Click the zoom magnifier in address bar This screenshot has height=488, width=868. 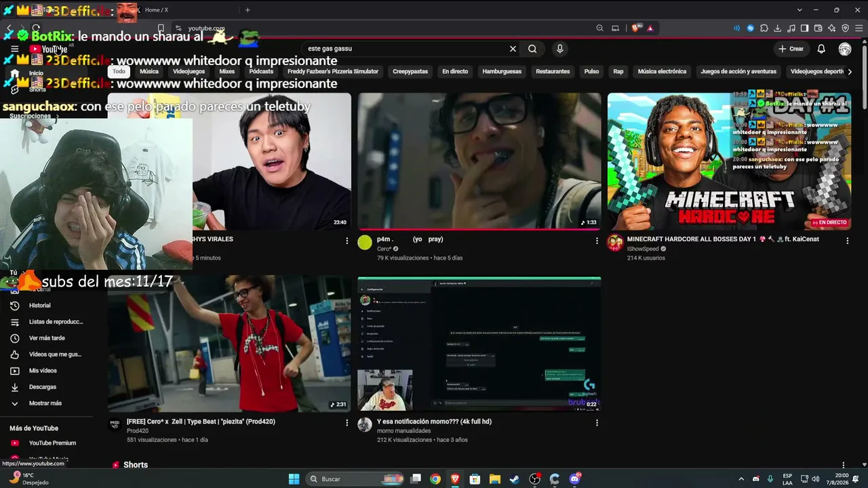tap(599, 28)
